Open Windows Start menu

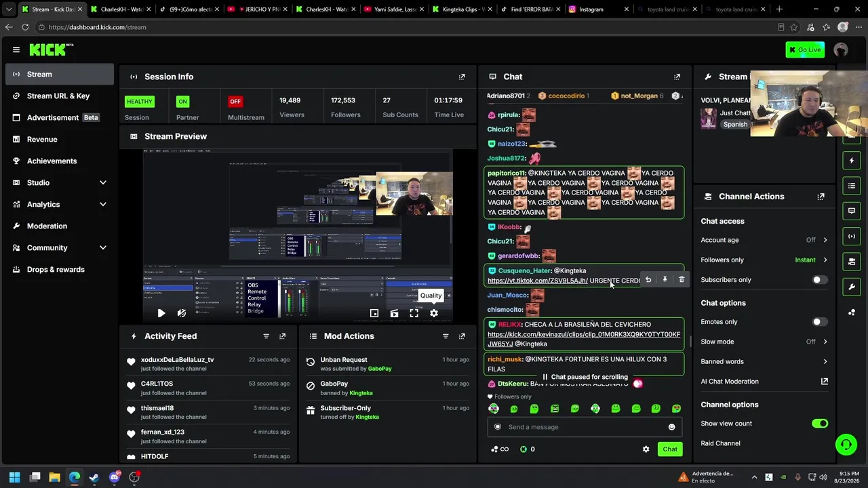click(x=15, y=477)
